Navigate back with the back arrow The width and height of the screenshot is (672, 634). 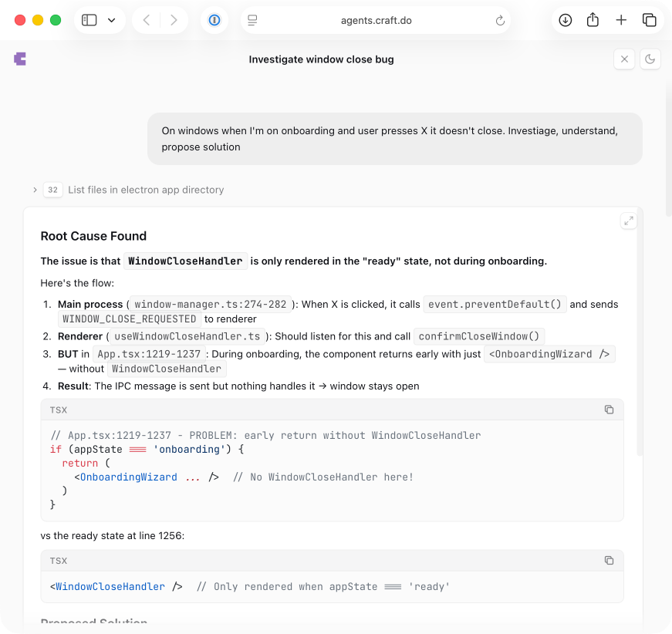[x=146, y=20]
